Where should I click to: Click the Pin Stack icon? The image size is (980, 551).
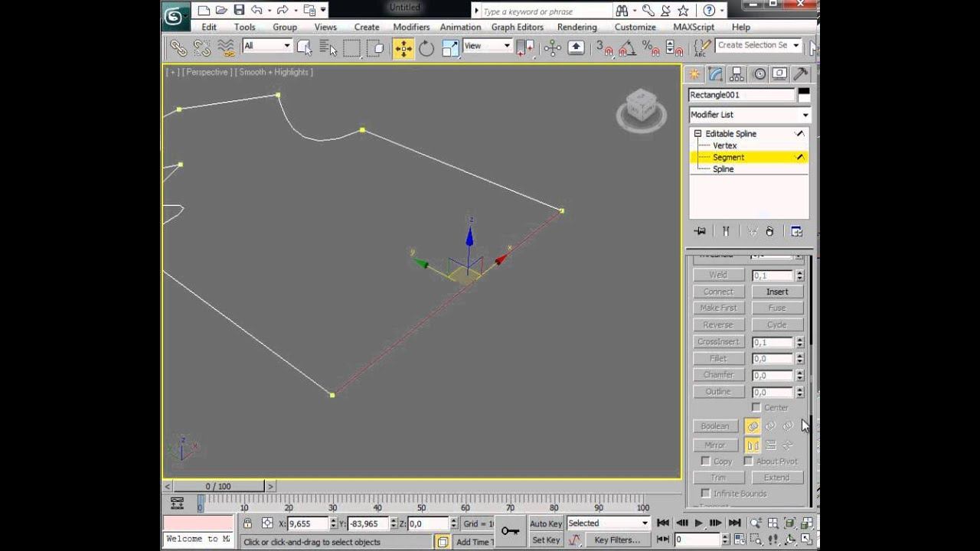tap(700, 231)
